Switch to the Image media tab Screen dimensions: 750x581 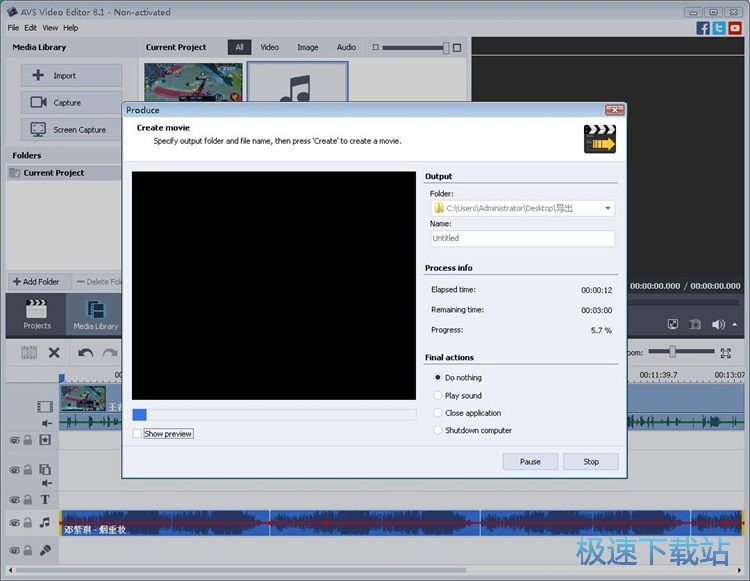point(308,47)
